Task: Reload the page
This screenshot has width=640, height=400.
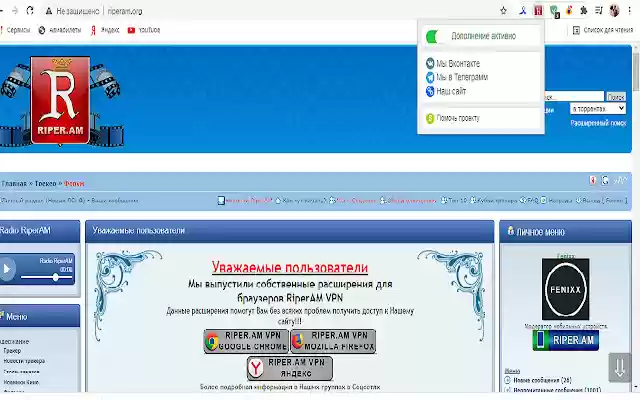Action: [x=30, y=11]
